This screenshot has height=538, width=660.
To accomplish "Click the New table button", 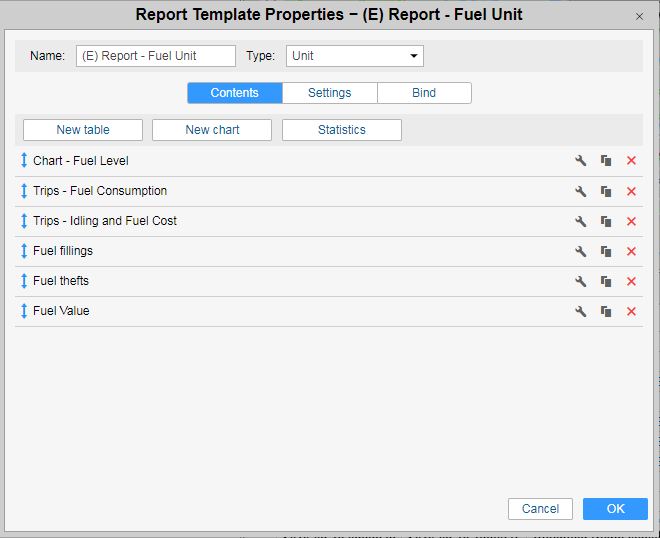I will pos(83,130).
